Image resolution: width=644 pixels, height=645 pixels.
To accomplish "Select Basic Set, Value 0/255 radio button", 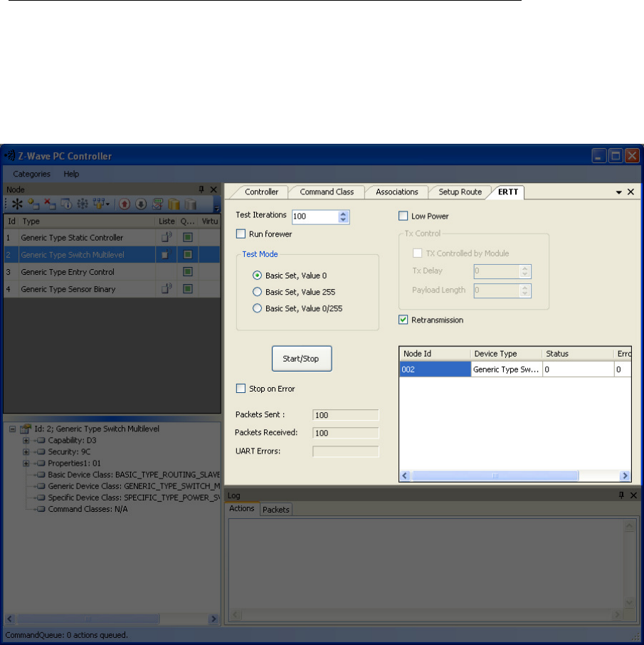I will (x=257, y=308).
